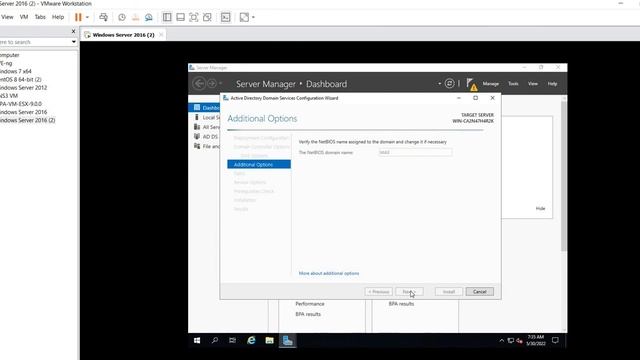Open the Action Center notification icon
The width and height of the screenshot is (640, 360).
coord(555,340)
